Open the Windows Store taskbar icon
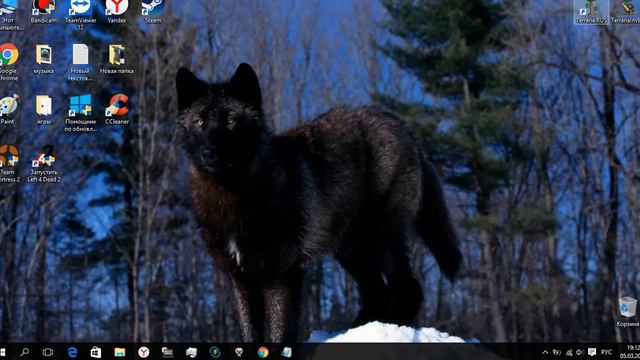640x360 pixels. coord(96,352)
